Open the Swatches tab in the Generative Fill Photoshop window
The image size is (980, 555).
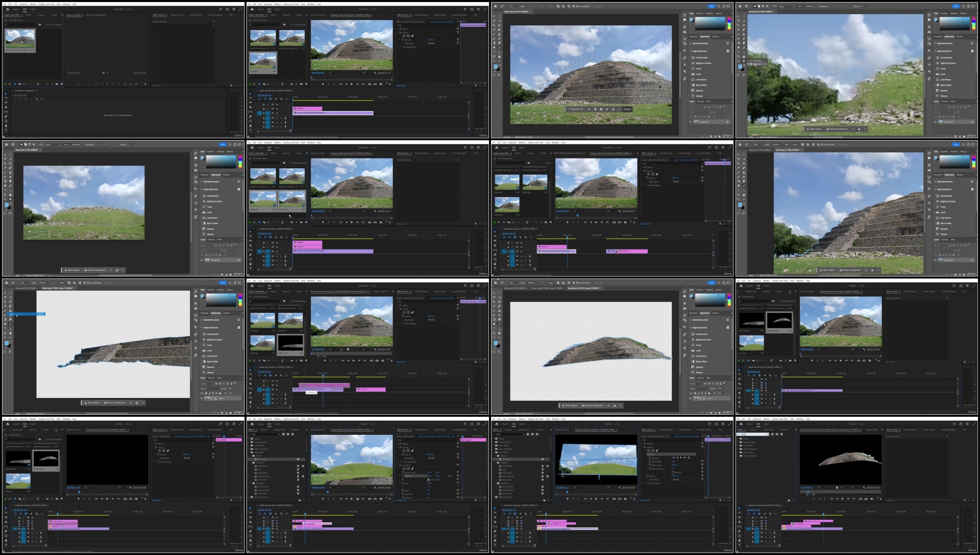(700, 13)
